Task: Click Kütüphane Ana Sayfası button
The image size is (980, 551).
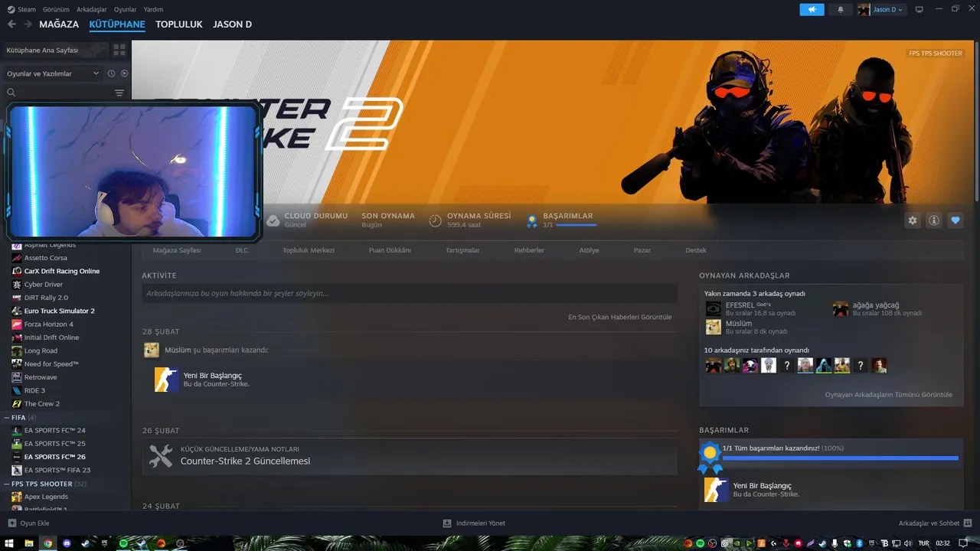Action: tap(56, 50)
